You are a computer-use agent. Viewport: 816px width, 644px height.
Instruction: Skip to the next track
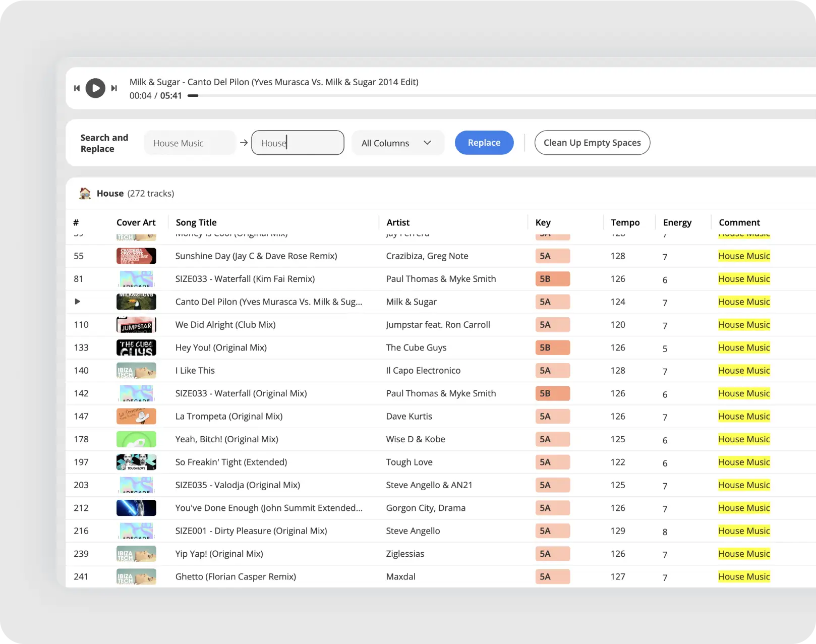pyautogui.click(x=114, y=88)
